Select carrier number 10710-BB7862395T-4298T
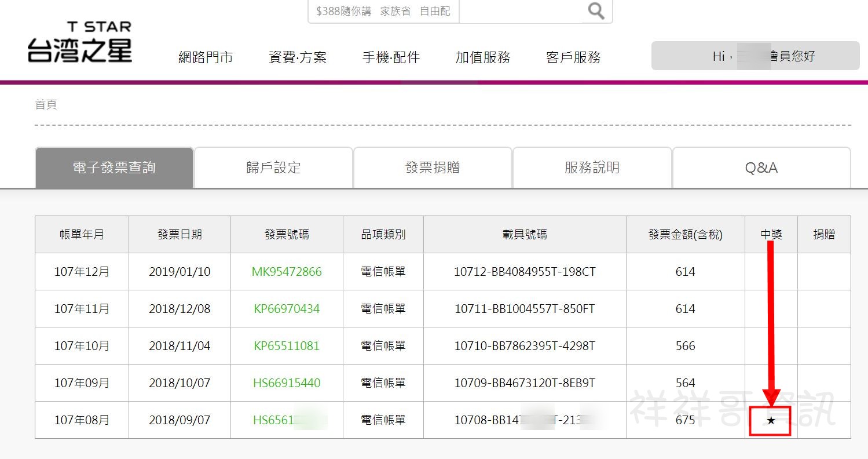The height and width of the screenshot is (459, 868). coord(525,346)
